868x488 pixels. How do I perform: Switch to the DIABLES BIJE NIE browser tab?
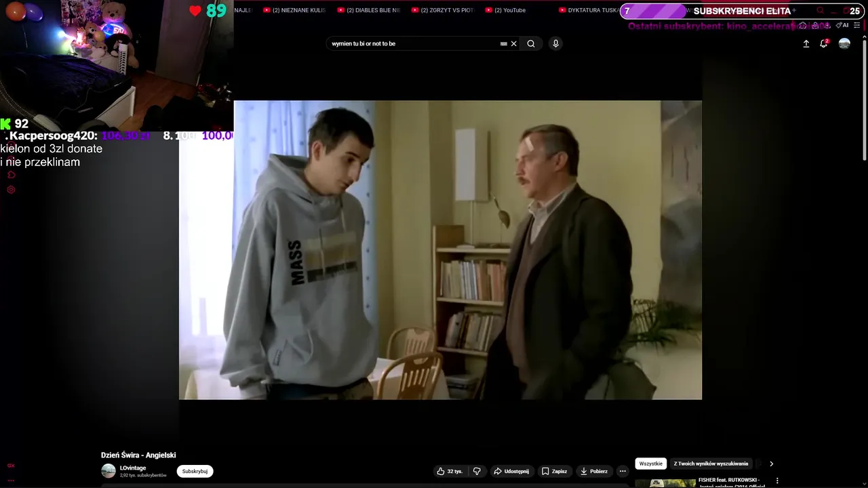368,10
